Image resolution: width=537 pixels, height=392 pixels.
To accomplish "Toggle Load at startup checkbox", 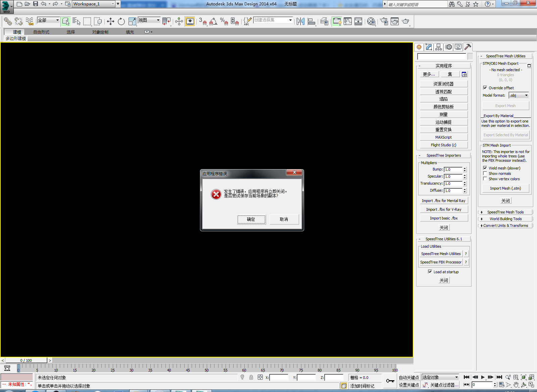I will (430, 272).
